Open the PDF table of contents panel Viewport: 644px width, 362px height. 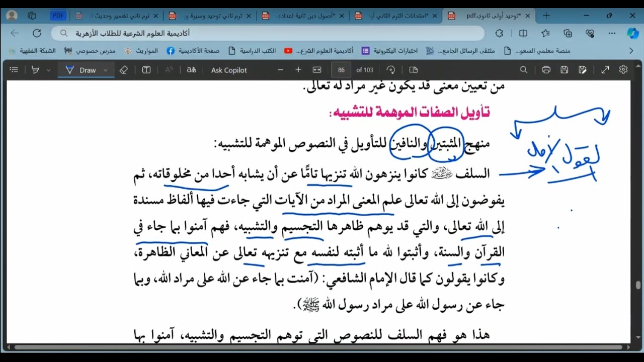click(x=14, y=70)
